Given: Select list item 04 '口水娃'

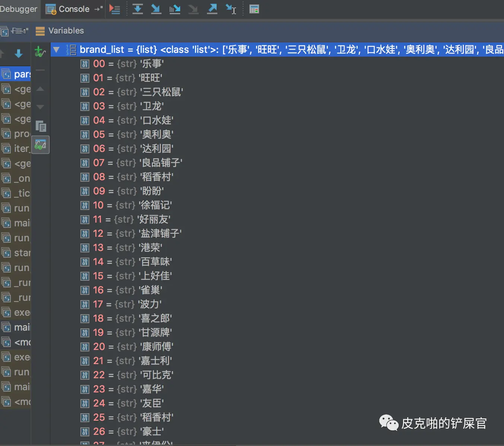Looking at the screenshot, I should 277,120.
